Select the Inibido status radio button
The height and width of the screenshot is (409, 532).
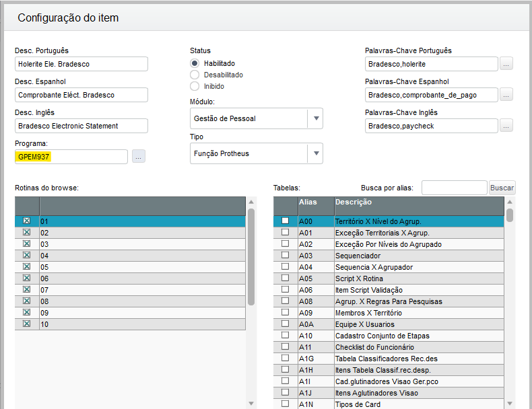195,86
